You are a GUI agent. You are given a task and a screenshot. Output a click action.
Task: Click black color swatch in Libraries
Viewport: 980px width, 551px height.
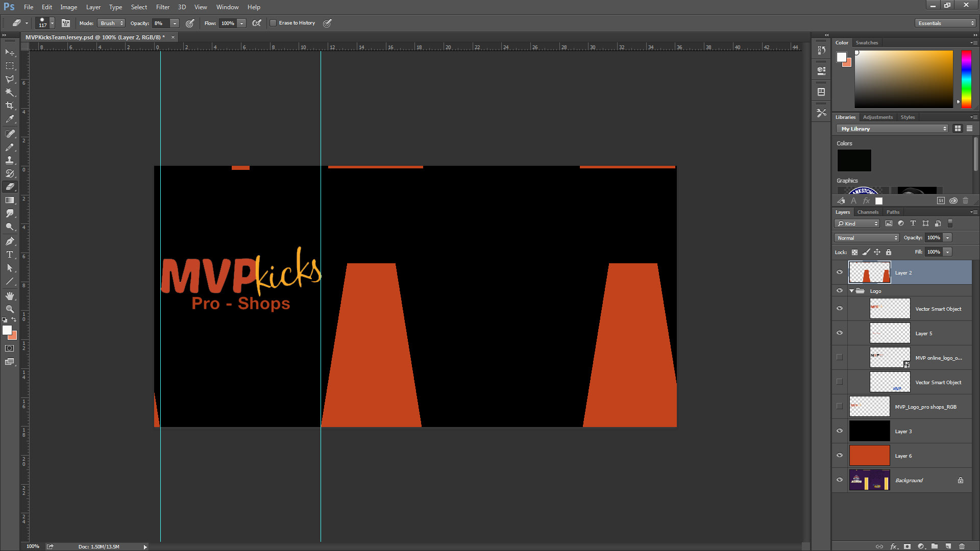pyautogui.click(x=854, y=161)
